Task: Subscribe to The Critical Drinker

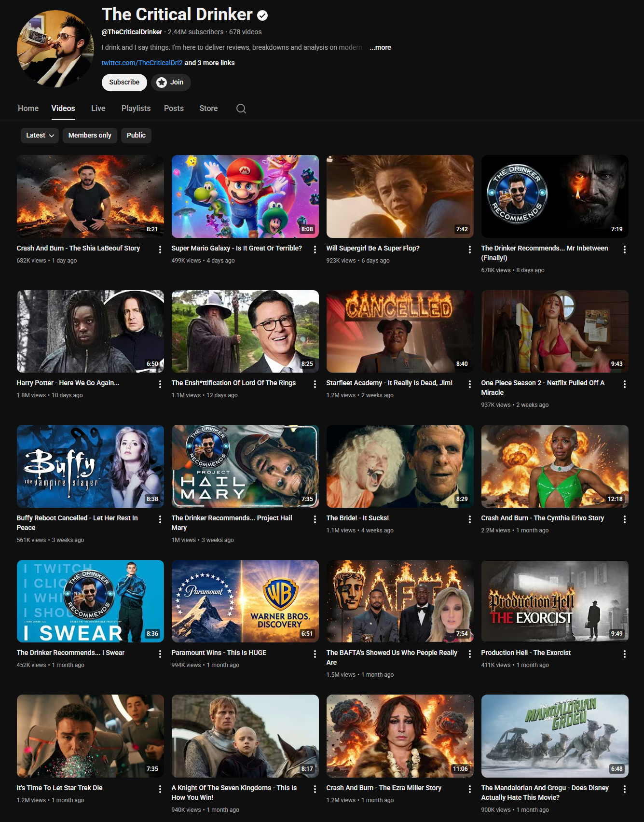Action: 124,82
